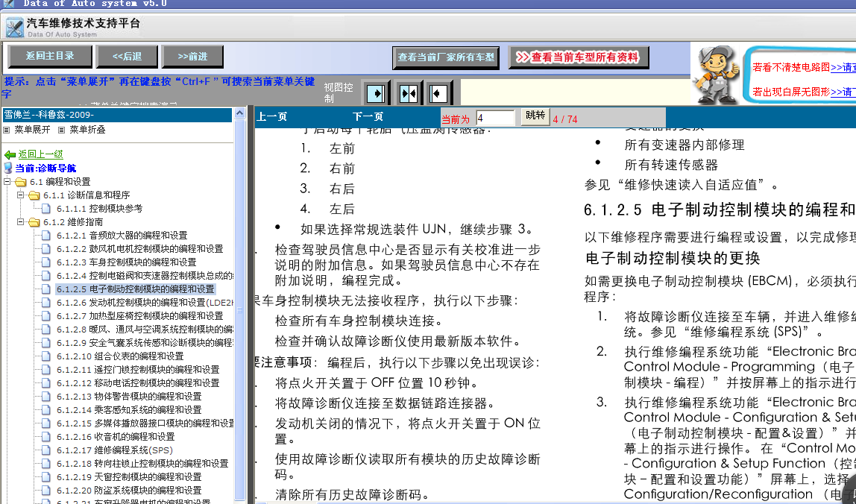856x504 pixels.
Task: Click folder icon of 6.1.2 维修指南
Action: pyautogui.click(x=34, y=221)
